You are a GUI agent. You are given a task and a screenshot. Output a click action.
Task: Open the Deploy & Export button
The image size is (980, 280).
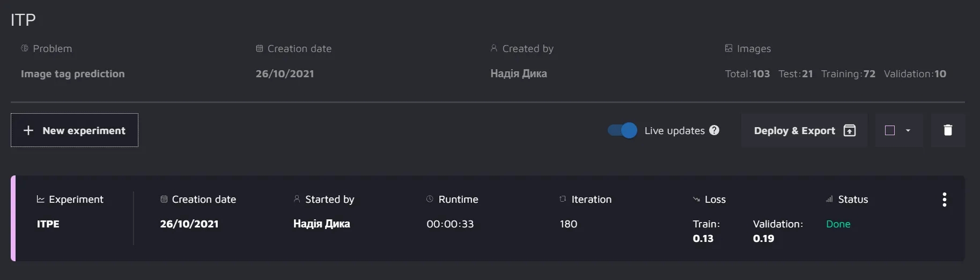pyautogui.click(x=804, y=130)
